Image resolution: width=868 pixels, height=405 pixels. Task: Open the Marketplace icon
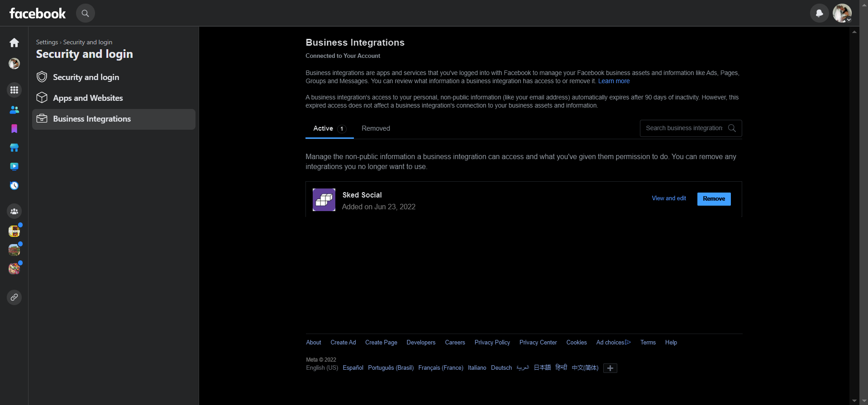click(14, 148)
